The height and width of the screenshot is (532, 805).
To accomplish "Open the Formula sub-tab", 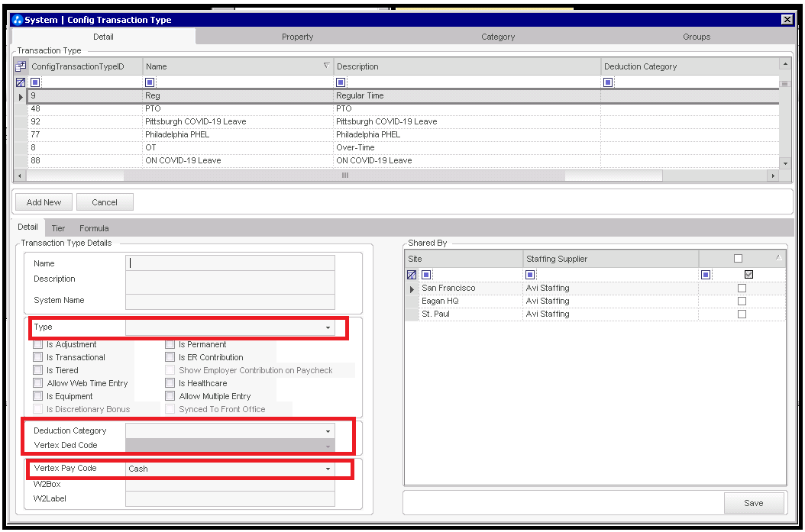I will (x=94, y=228).
